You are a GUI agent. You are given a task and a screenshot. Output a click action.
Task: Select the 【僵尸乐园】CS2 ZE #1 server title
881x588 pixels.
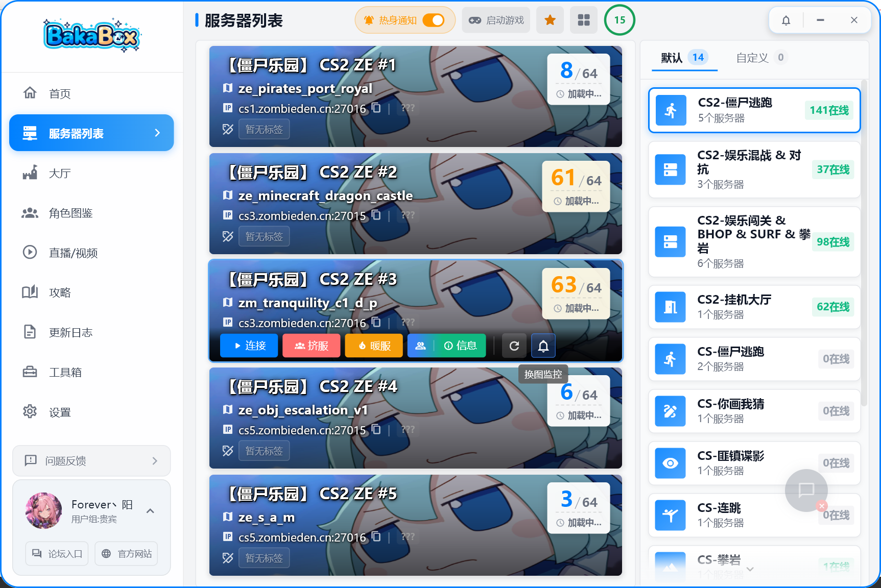point(310,65)
